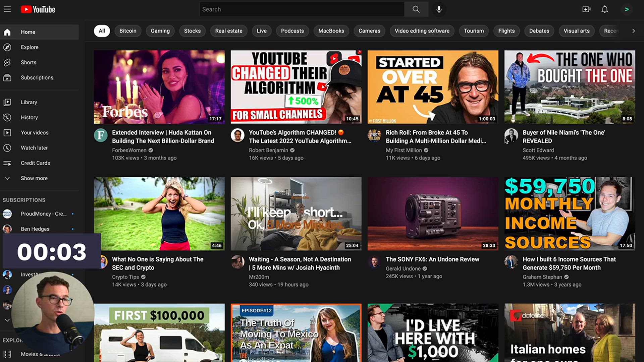Open the title 'How I built 6 Income Sources'
Viewport: 644px width, 362px height.
(569, 263)
